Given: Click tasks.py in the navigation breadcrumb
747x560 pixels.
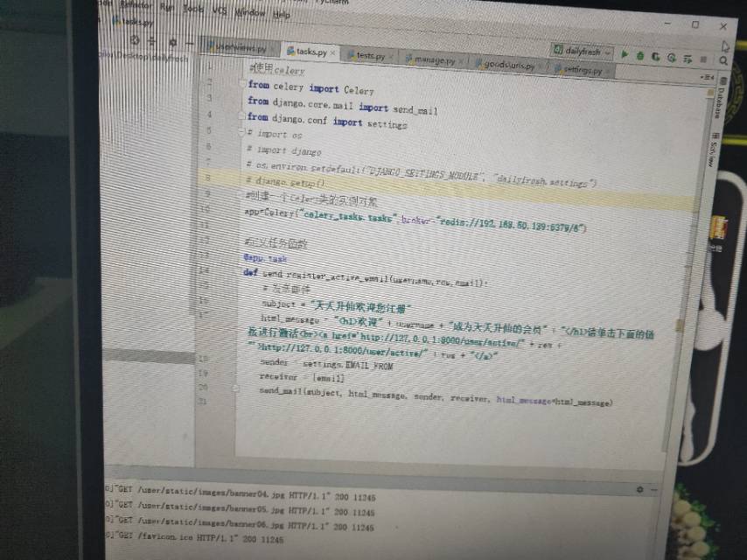Looking at the screenshot, I should 134,22.
